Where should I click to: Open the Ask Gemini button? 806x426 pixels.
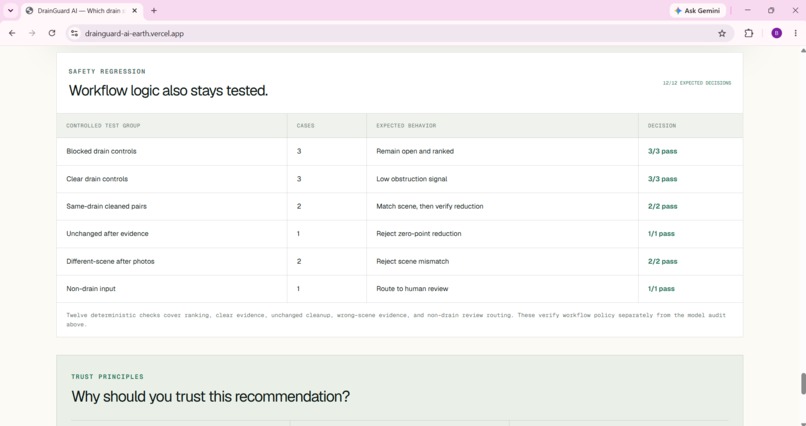click(698, 11)
